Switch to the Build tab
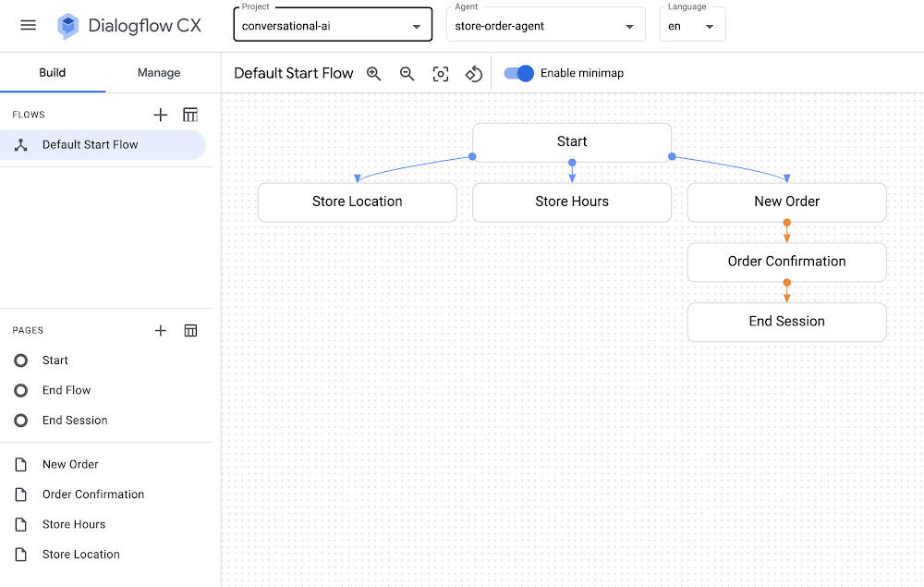 53,72
